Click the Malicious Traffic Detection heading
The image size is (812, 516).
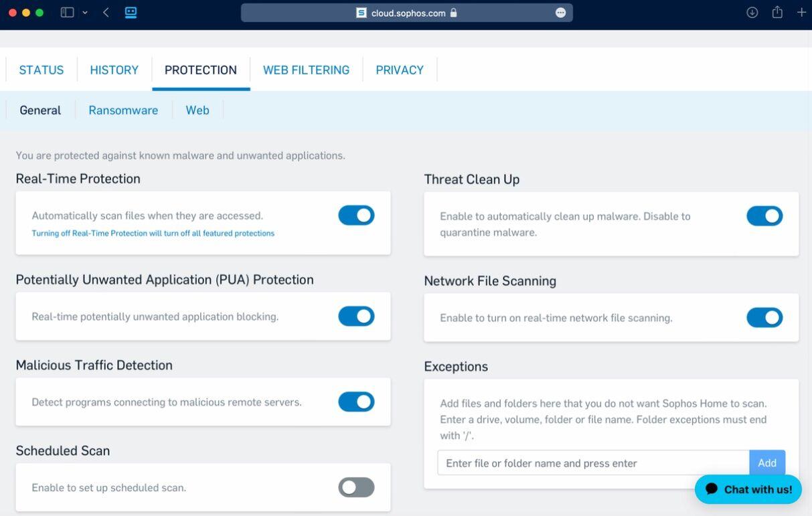[x=94, y=365]
